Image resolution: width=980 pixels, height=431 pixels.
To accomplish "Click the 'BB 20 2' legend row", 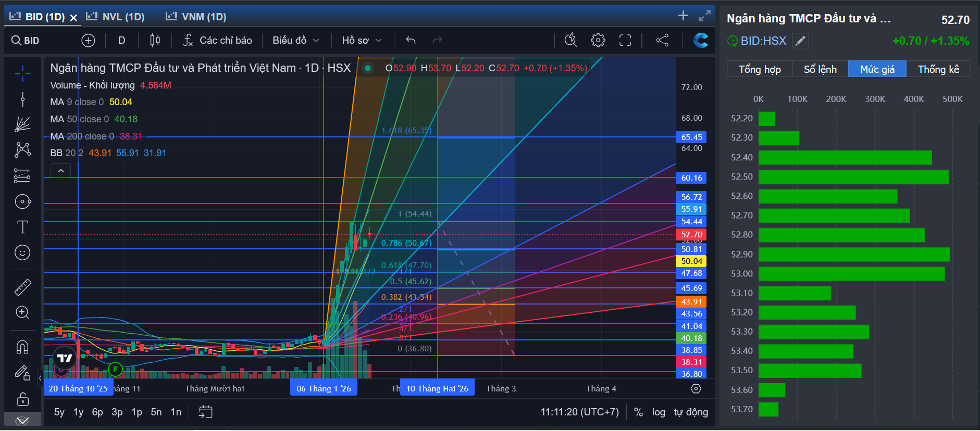I will coord(108,153).
